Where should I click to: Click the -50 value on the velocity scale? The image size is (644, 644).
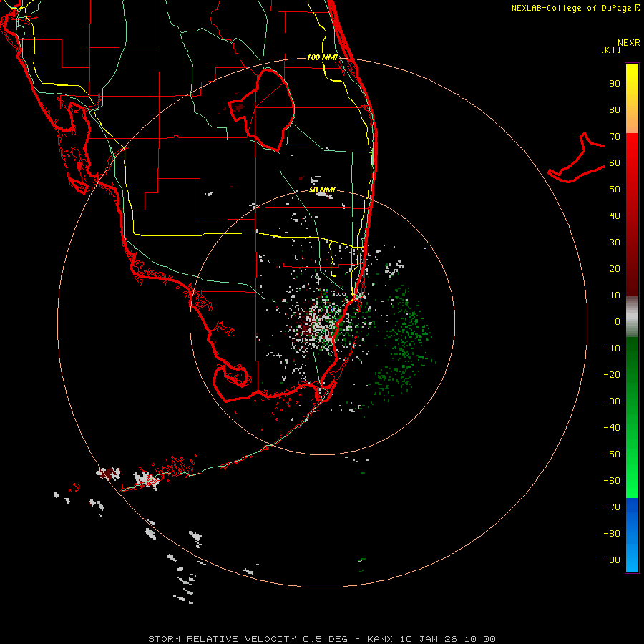(612, 454)
